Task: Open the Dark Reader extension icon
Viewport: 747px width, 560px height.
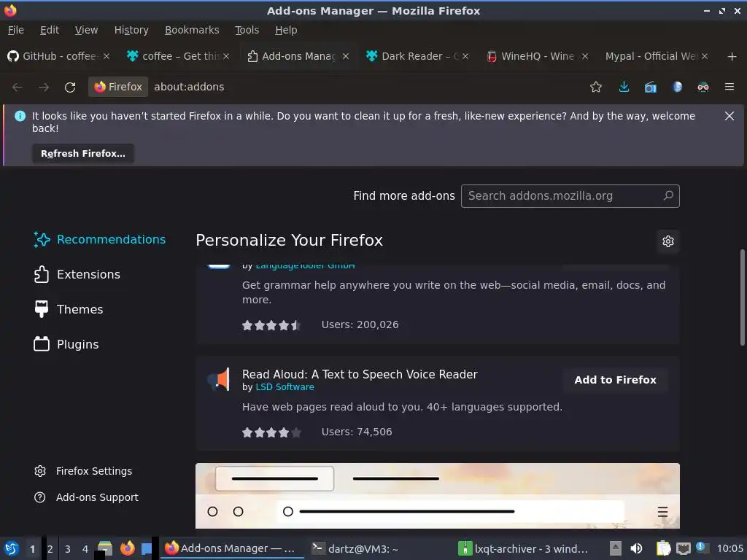Action: (703, 87)
